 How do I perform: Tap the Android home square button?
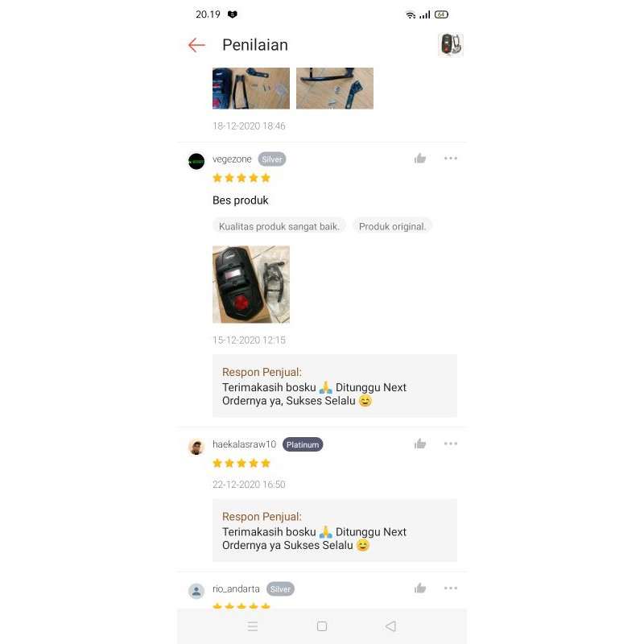pyautogui.click(x=322, y=626)
